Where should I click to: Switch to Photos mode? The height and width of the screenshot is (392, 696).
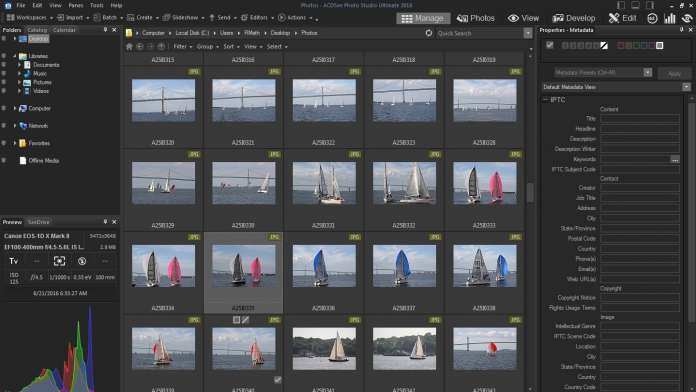point(475,18)
